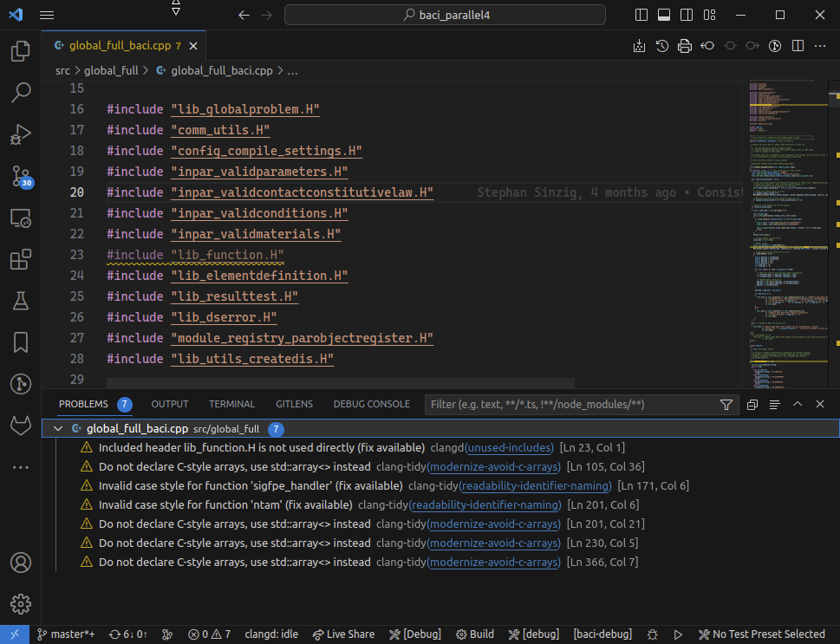The height and width of the screenshot is (644, 840).
Task: Click the master*+ branch in status bar
Action: (x=66, y=634)
